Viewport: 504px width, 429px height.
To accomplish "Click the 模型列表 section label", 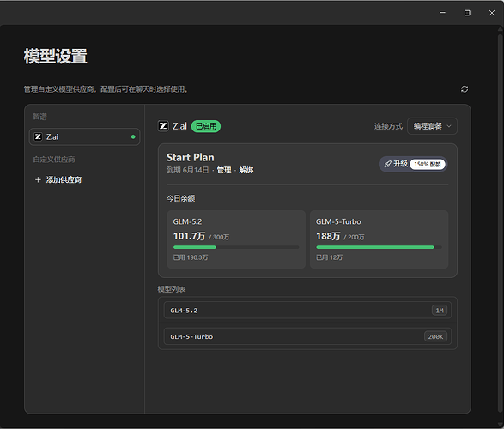I will tap(172, 289).
